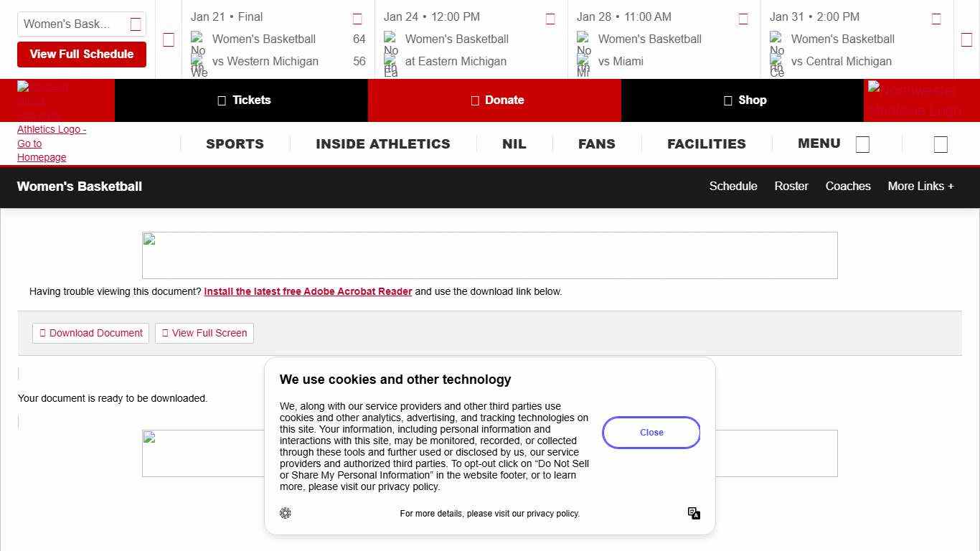This screenshot has height=551, width=980.
Task: Dismiss cookie notice with Close button
Action: point(651,433)
